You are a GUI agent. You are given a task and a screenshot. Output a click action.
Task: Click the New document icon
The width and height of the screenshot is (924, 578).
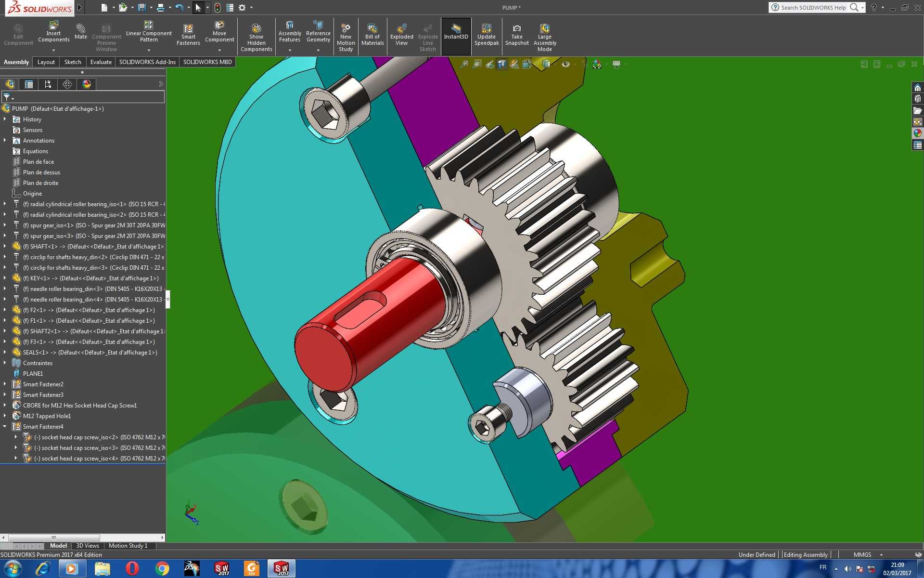click(104, 8)
